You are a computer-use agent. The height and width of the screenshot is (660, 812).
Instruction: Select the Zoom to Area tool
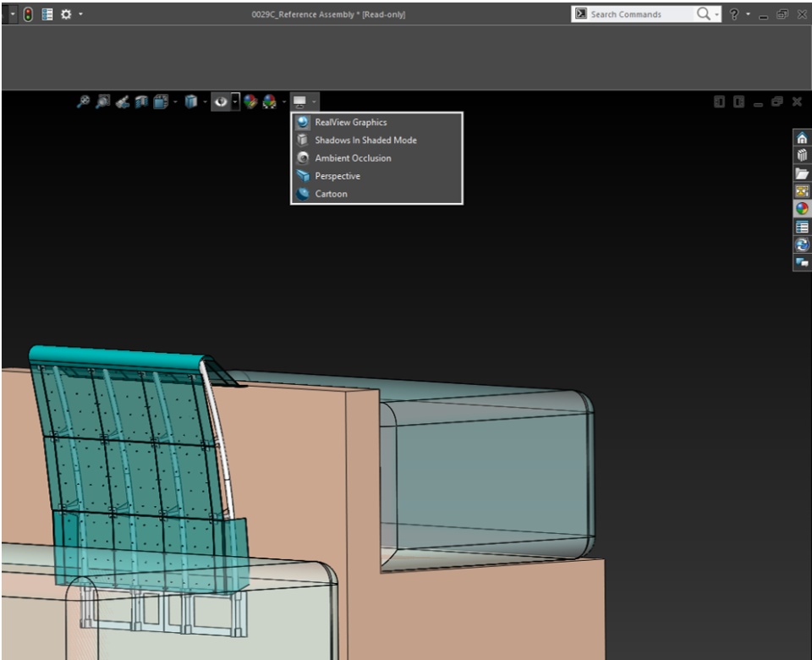(102, 102)
